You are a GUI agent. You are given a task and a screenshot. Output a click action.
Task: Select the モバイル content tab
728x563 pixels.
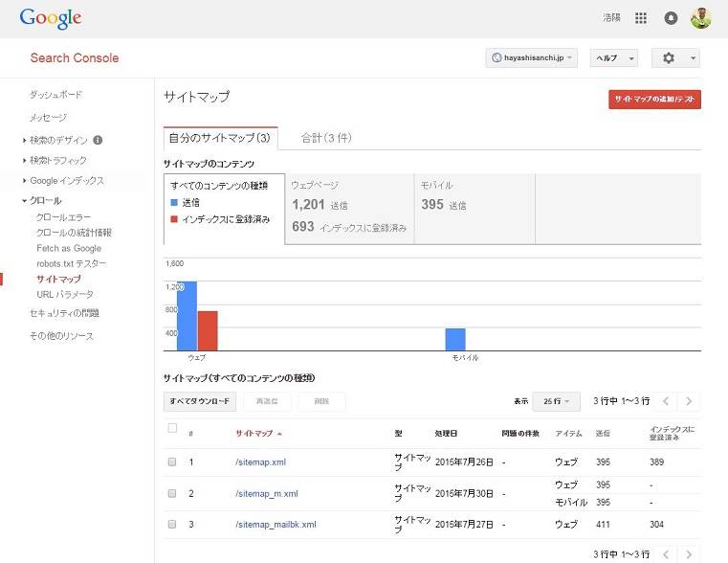[x=474, y=209]
